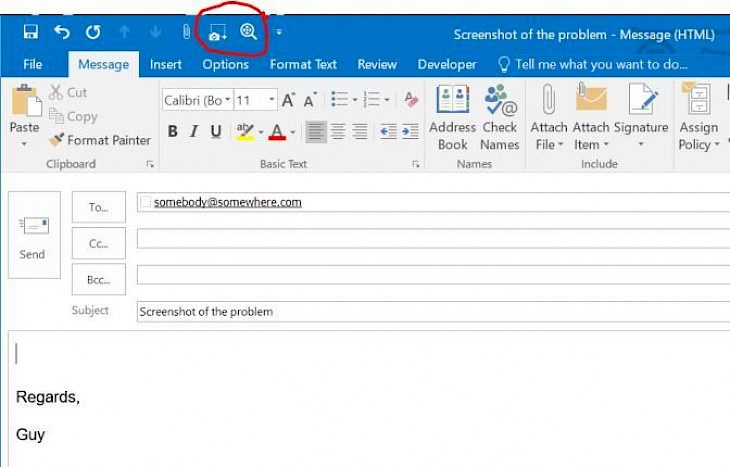Screen dimensions: 730x467
Task: Open the Format Text tab
Action: tap(303, 64)
